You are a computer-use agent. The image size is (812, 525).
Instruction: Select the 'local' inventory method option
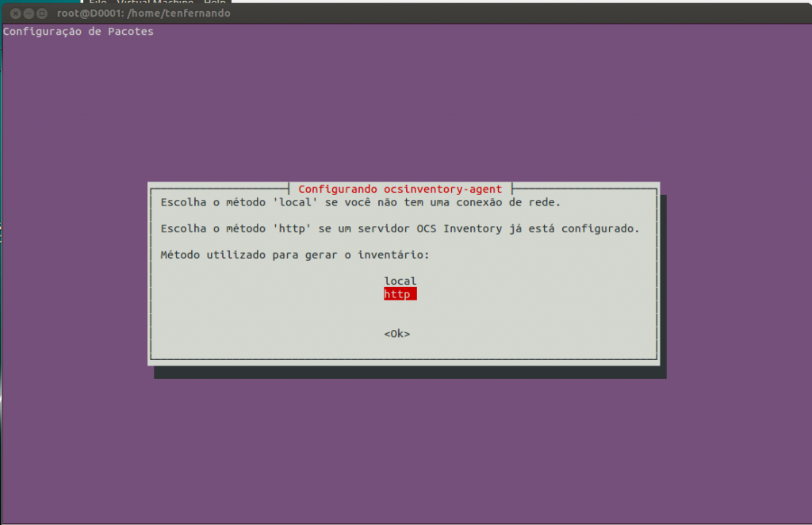tap(400, 282)
